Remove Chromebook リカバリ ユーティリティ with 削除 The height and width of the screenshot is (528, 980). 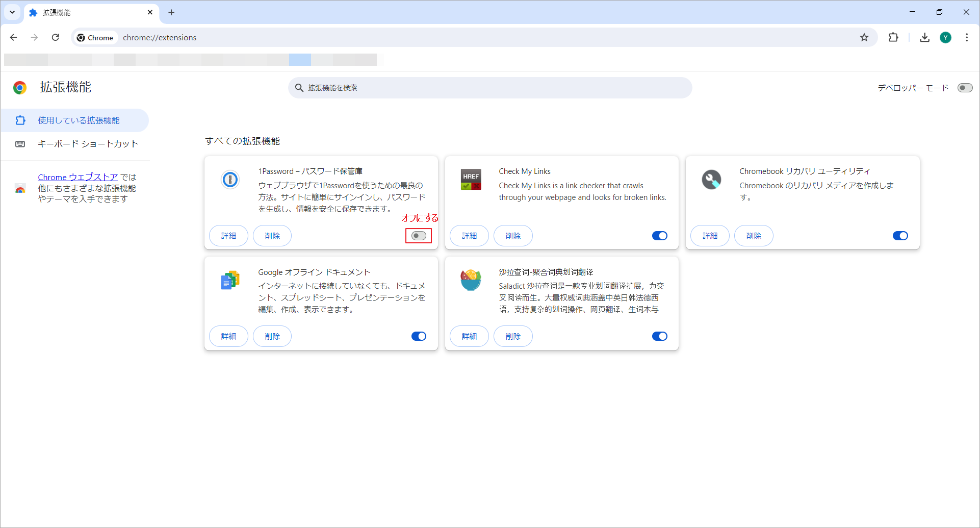[754, 236]
